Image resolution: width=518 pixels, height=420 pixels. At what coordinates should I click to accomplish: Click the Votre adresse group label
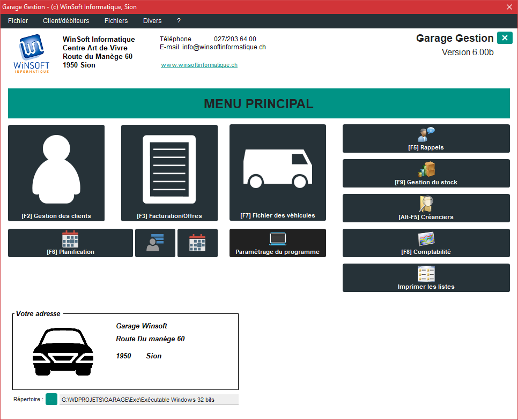point(38,314)
